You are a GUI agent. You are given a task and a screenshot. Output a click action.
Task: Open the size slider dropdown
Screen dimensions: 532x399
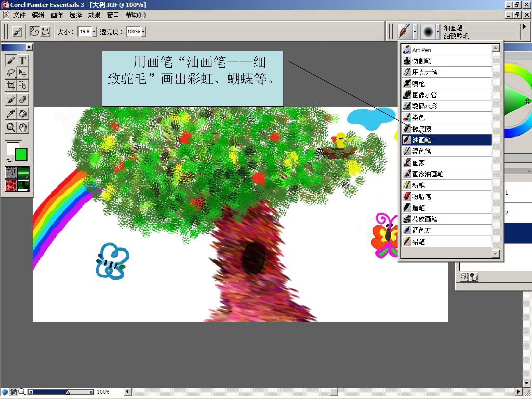[x=94, y=32]
